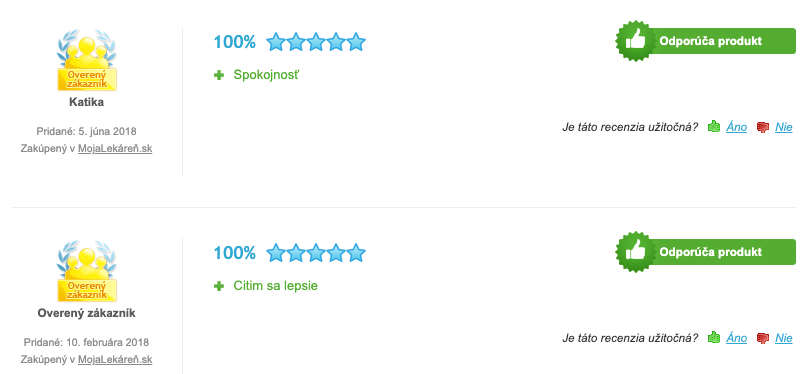
Task: Vote Nie on the February 2018 review
Action: (x=784, y=338)
